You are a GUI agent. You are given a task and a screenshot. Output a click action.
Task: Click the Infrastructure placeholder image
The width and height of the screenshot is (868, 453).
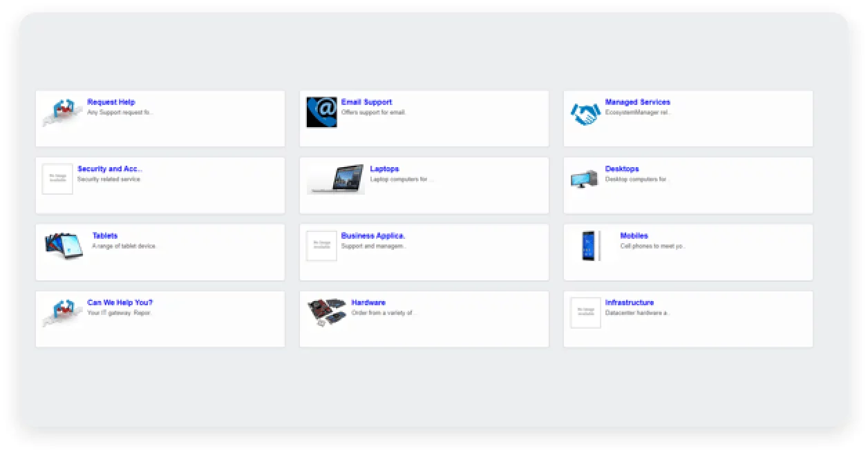pos(585,313)
